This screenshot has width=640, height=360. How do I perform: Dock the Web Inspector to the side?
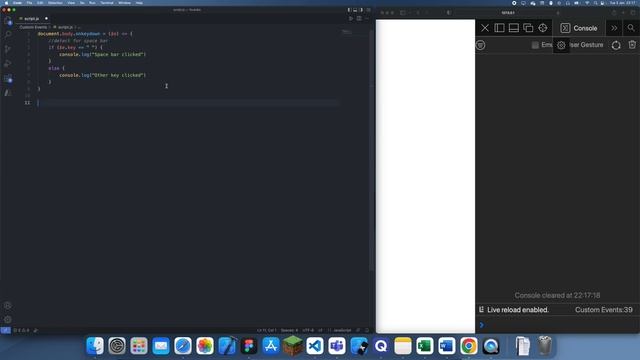pos(499,28)
